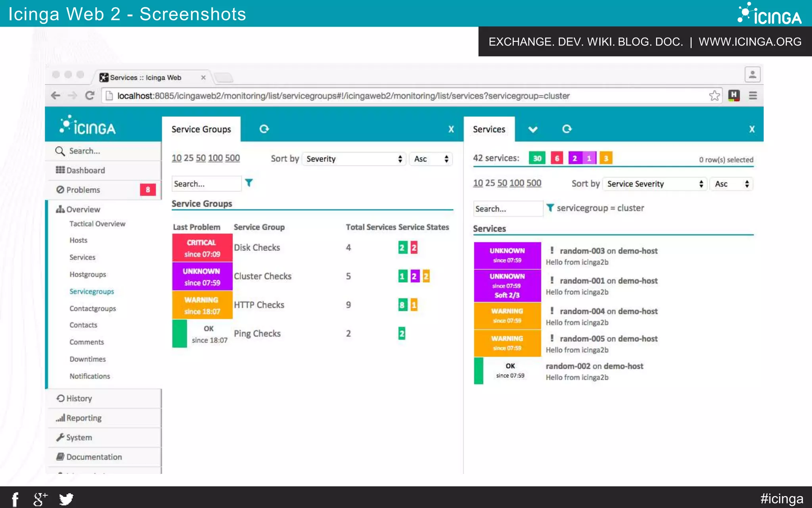Screen dimensions: 812x508
Task: Select the Service Groups tab
Action: 201,129
